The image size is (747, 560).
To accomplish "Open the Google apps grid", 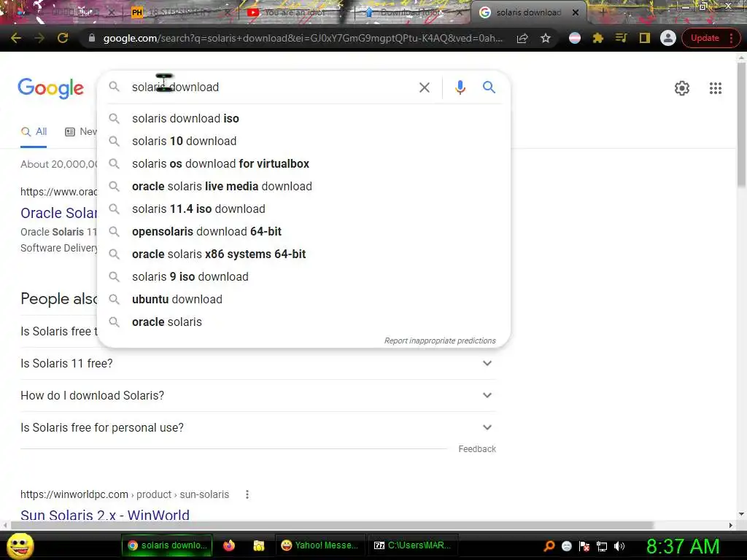I will pos(715,88).
